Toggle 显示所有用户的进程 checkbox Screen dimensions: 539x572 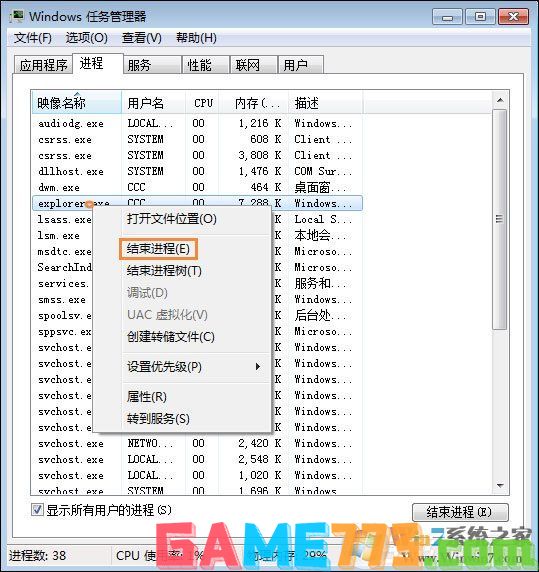37,510
